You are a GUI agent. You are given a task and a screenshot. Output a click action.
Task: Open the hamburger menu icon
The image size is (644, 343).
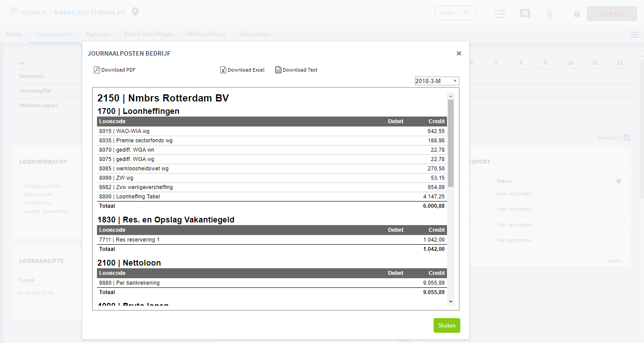pyautogui.click(x=635, y=35)
